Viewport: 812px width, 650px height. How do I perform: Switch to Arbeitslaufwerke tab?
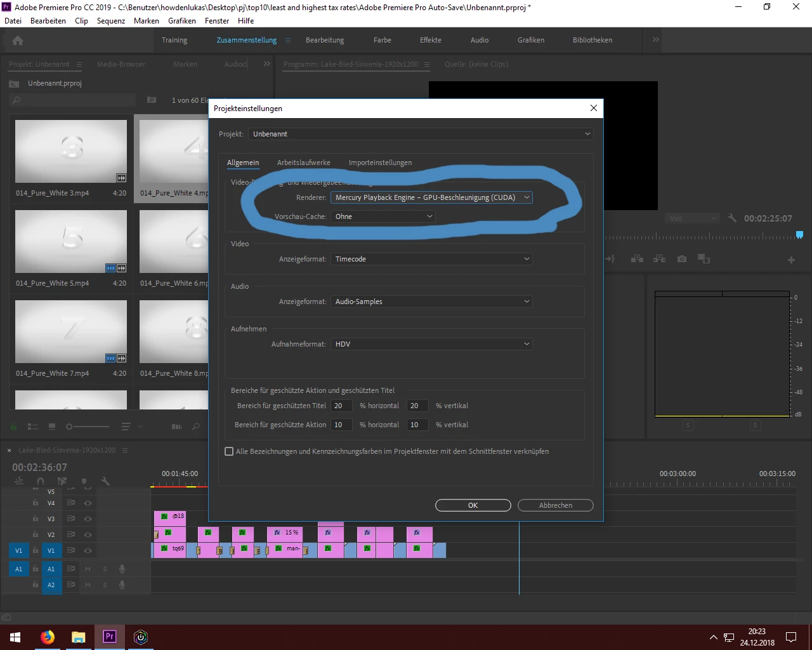coord(303,162)
